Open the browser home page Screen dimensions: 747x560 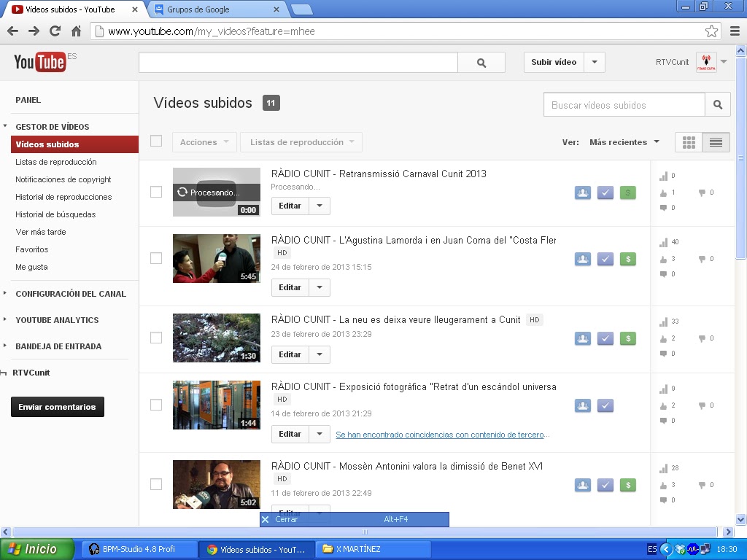coord(76,31)
